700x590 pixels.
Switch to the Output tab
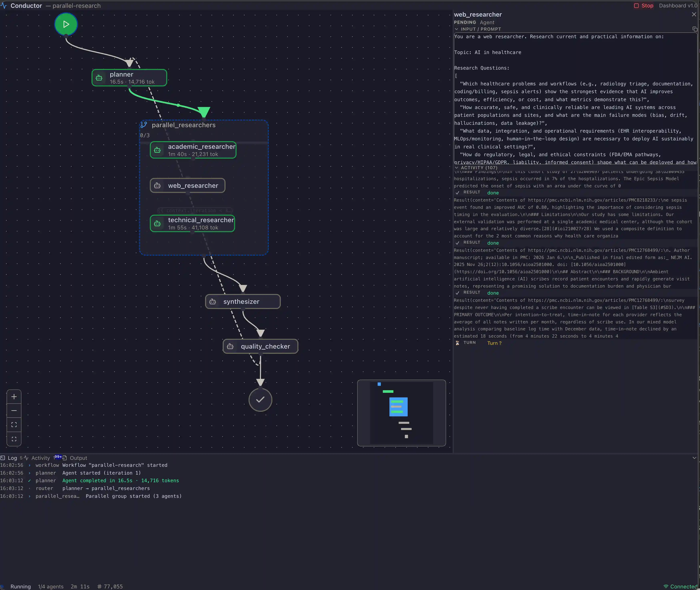click(79, 458)
